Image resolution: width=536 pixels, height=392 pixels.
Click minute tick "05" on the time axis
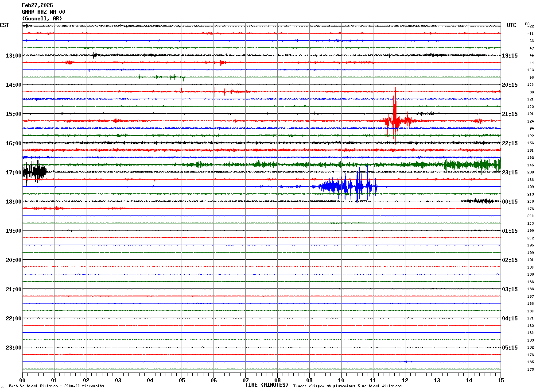pyautogui.click(x=182, y=380)
